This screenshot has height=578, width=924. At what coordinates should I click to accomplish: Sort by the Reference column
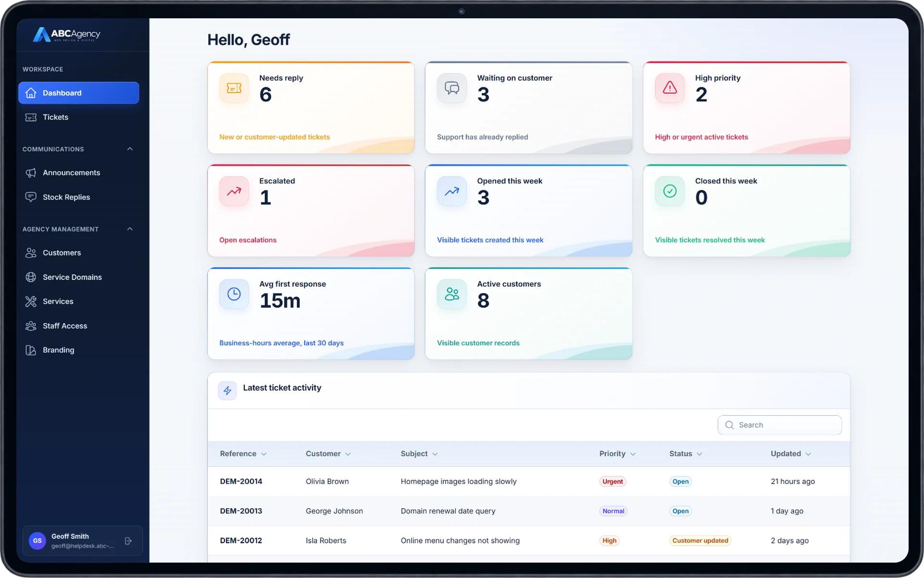click(x=243, y=454)
